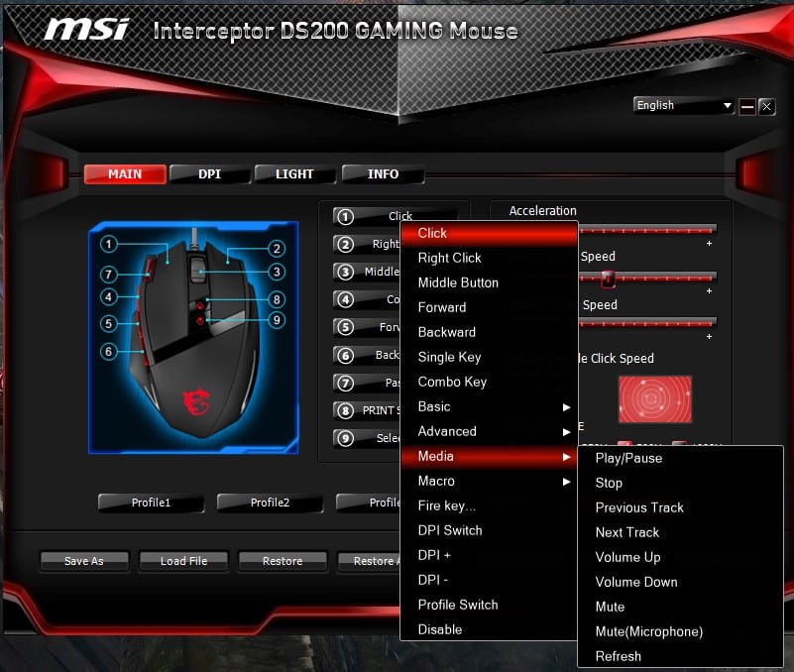Select Stop from Media submenu

pos(681,483)
